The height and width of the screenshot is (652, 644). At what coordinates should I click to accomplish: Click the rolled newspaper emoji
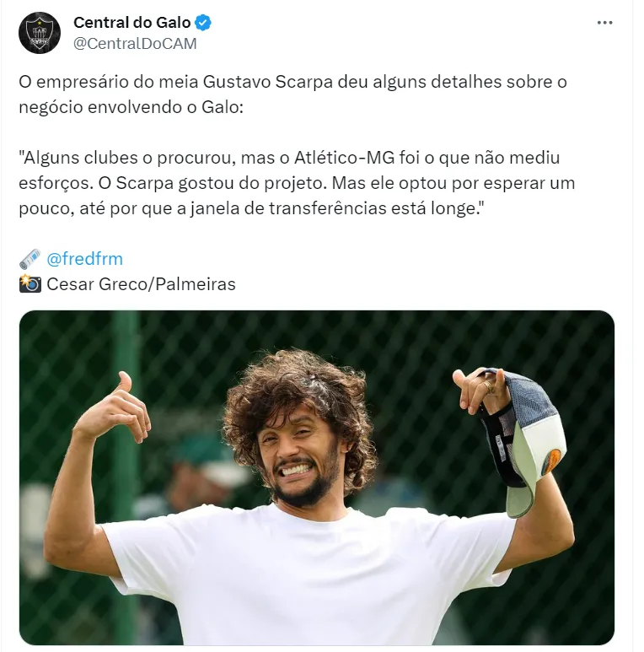tap(30, 259)
